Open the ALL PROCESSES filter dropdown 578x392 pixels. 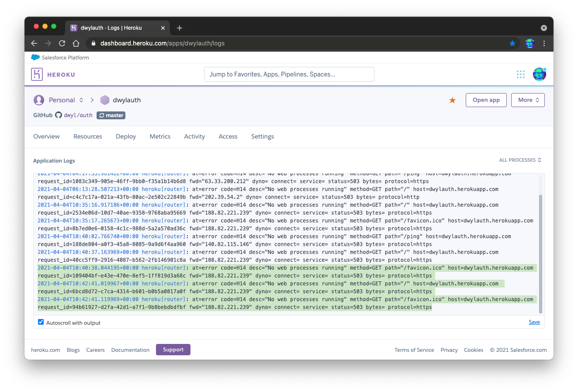point(520,160)
